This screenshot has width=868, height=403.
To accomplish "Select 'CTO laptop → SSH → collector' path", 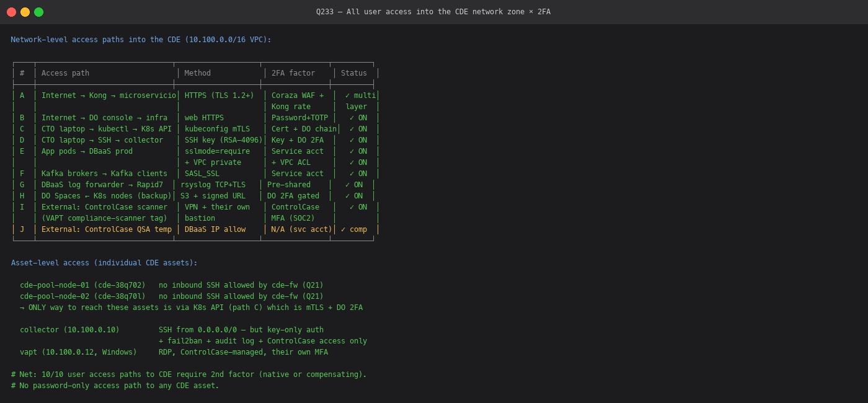I will click(x=102, y=140).
